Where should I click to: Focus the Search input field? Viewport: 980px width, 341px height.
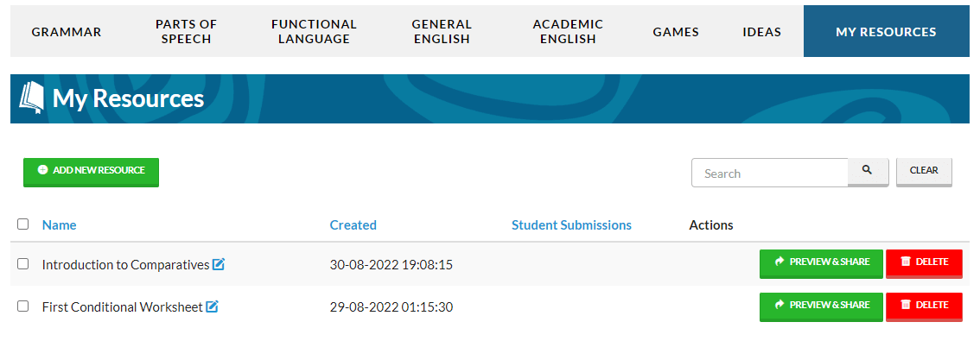click(x=769, y=173)
